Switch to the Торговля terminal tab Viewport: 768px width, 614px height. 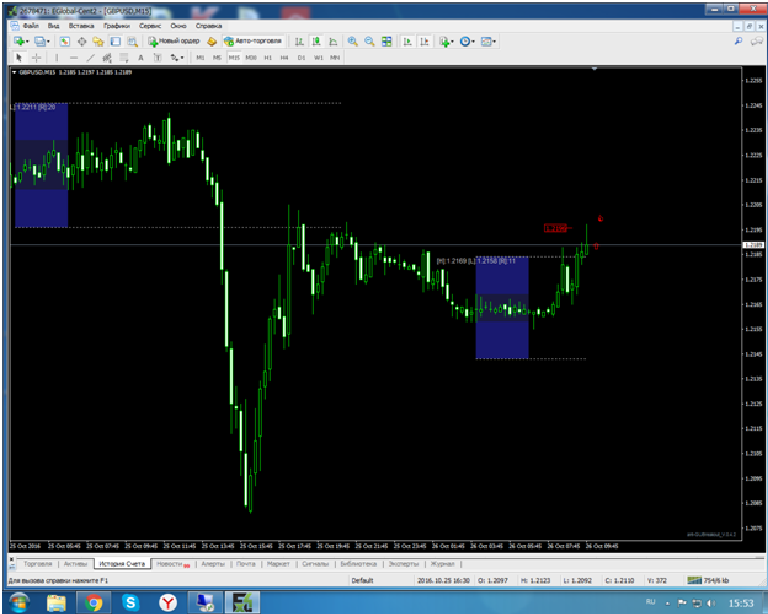[x=38, y=564]
